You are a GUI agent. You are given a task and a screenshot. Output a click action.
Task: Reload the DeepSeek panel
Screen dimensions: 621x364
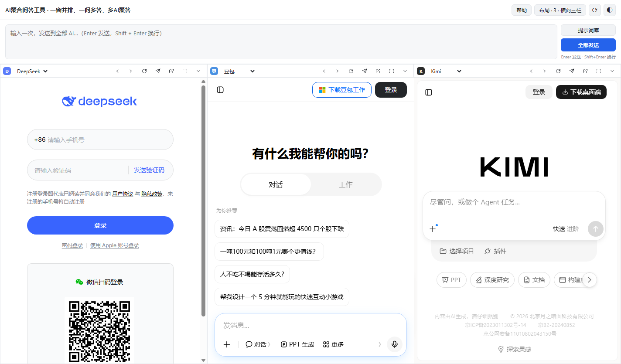[144, 71]
